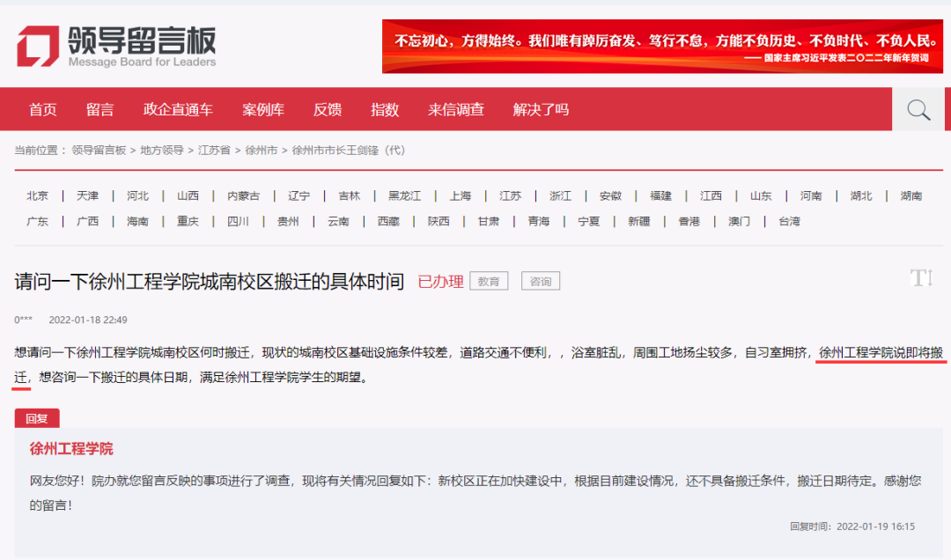Select the 江苏 province link
The image size is (951, 560).
[510, 195]
